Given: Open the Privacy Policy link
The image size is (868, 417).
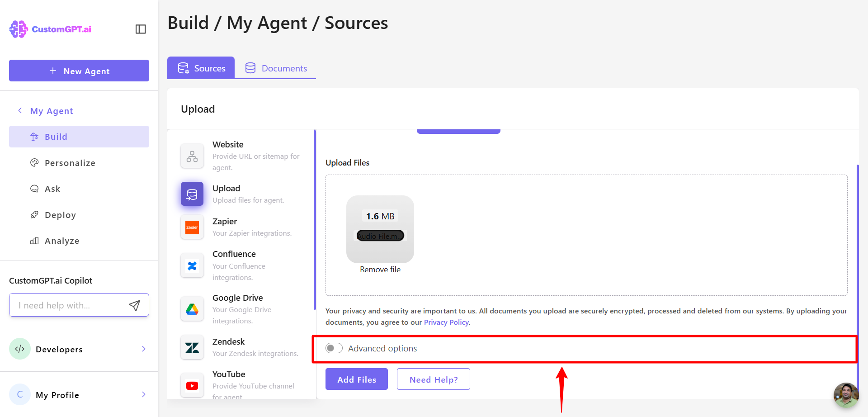Looking at the screenshot, I should point(446,322).
